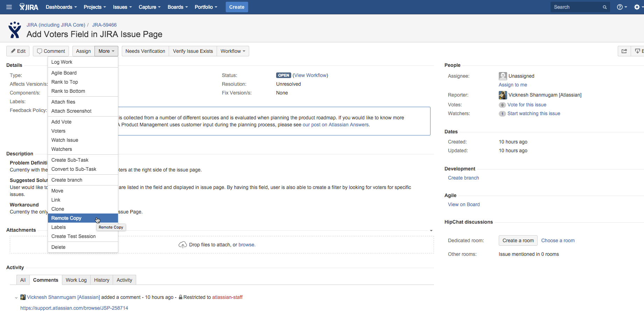The image size is (644, 315).
Task: Click Create a room button
Action: point(518,240)
